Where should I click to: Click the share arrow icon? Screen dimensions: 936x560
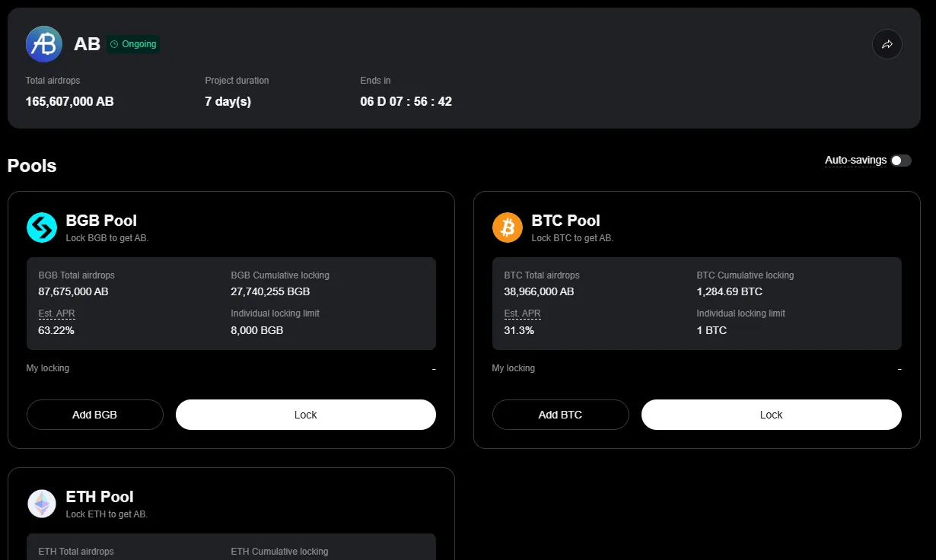pos(887,44)
